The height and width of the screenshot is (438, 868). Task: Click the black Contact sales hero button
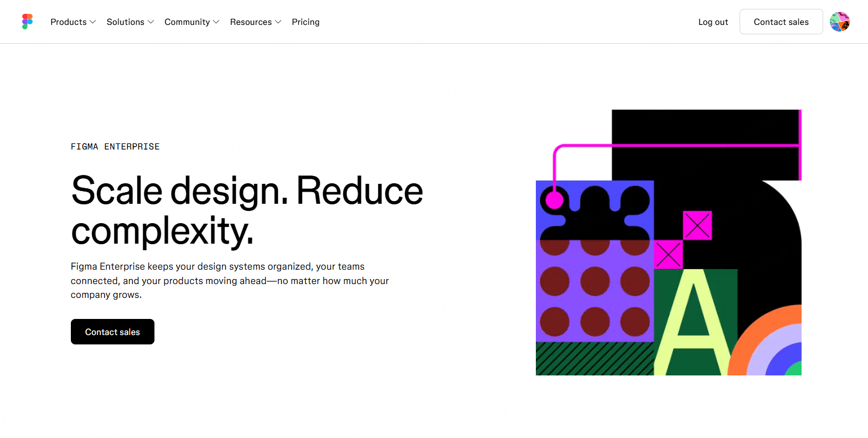(112, 332)
